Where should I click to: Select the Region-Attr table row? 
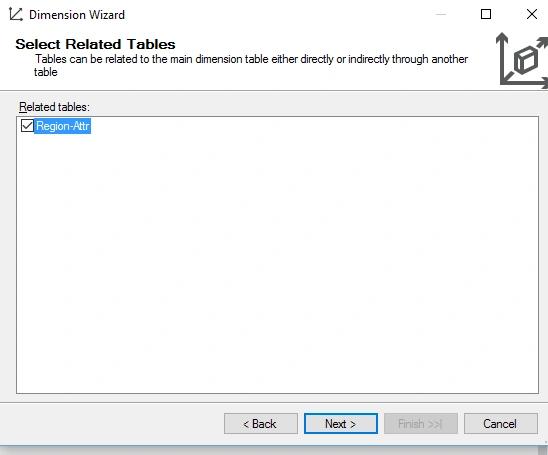coord(63,126)
